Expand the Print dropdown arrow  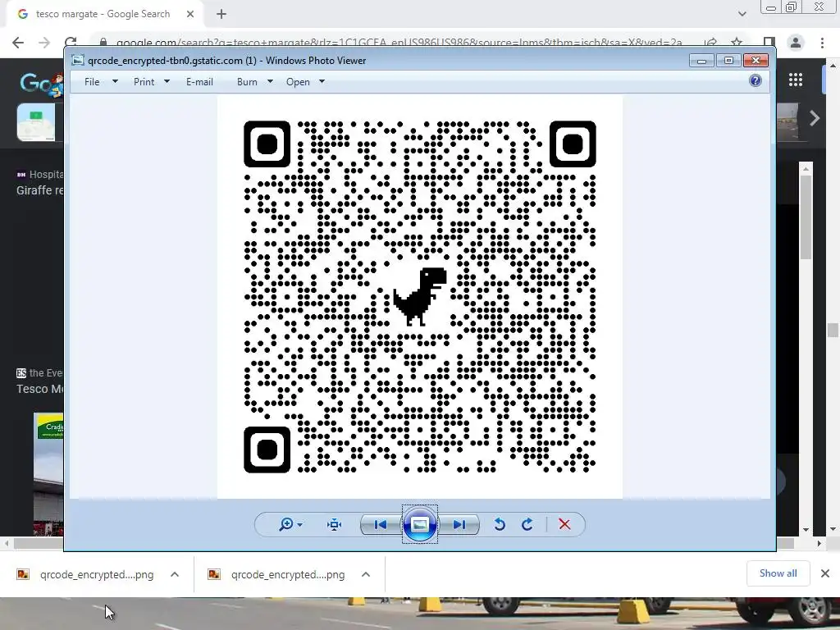click(167, 81)
